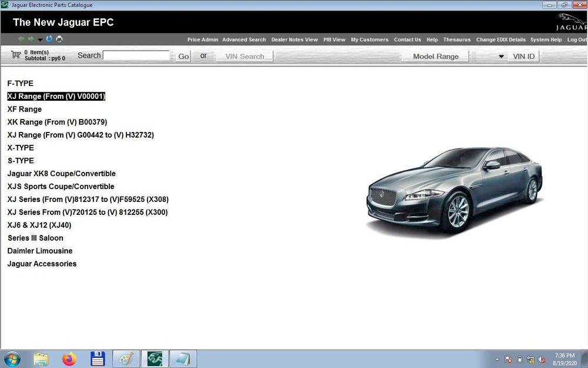The width and height of the screenshot is (588, 368).
Task: Switch to Jaguar EPC taskbar button
Action: click(x=155, y=359)
